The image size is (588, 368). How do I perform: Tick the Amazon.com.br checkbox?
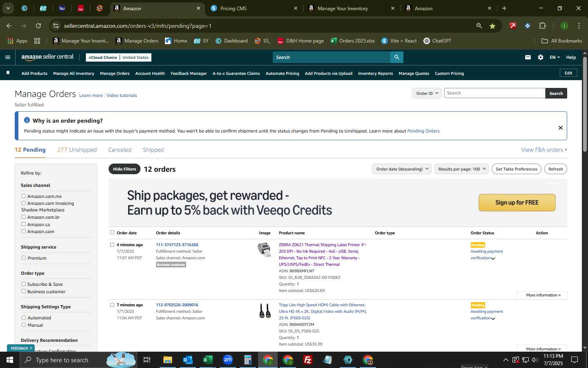(24, 217)
